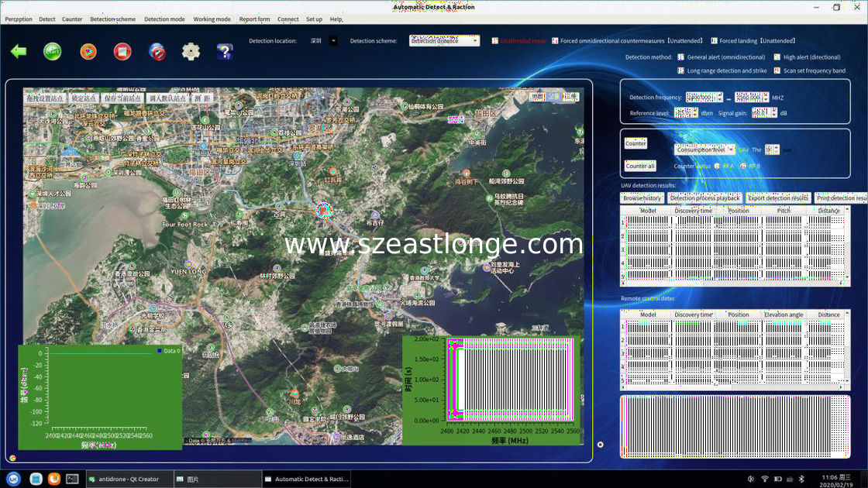Viewport: 868px width, 488px height.
Task: Click the Counter all button
Action: coord(640,166)
